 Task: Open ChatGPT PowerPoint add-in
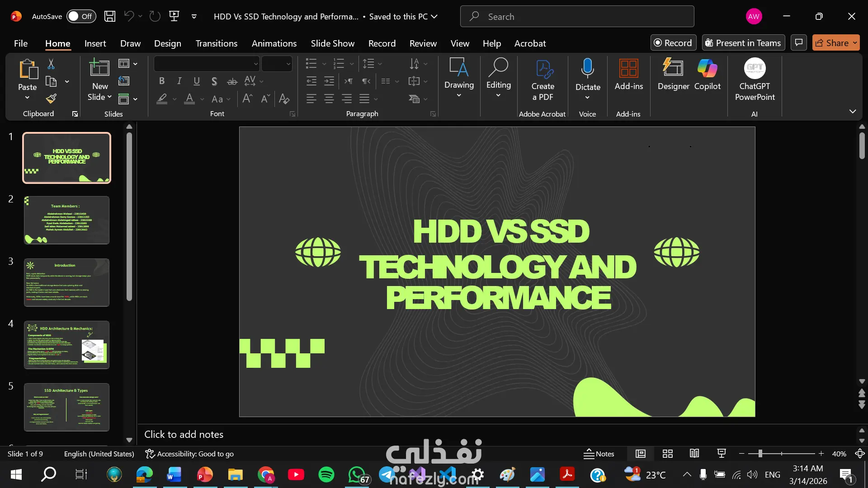[755, 80]
